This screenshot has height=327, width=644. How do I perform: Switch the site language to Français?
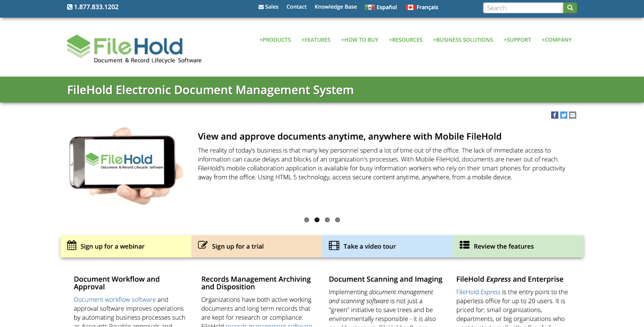click(x=422, y=7)
